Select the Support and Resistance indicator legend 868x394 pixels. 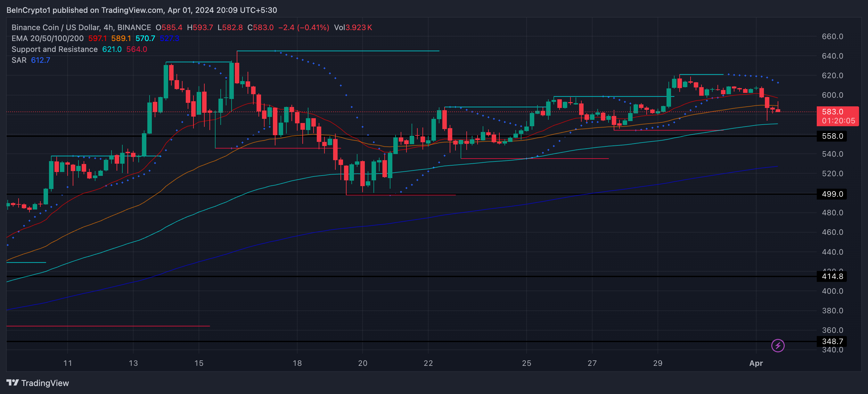[54, 49]
